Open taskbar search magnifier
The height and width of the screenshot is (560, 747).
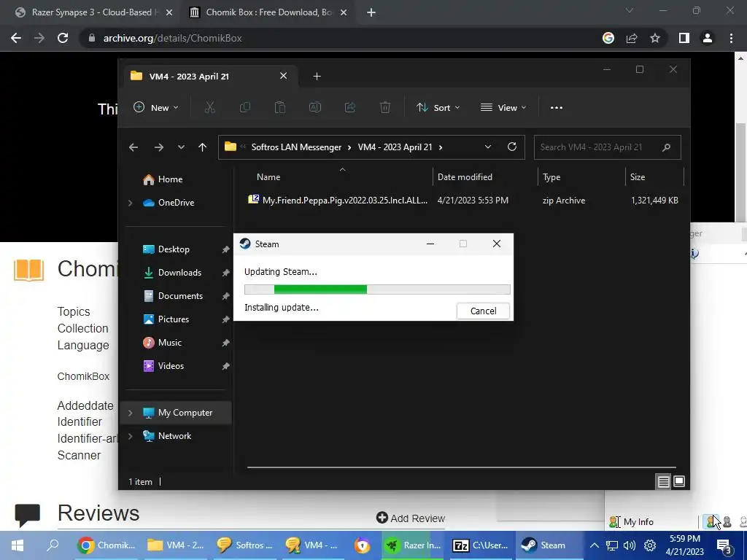53,545
